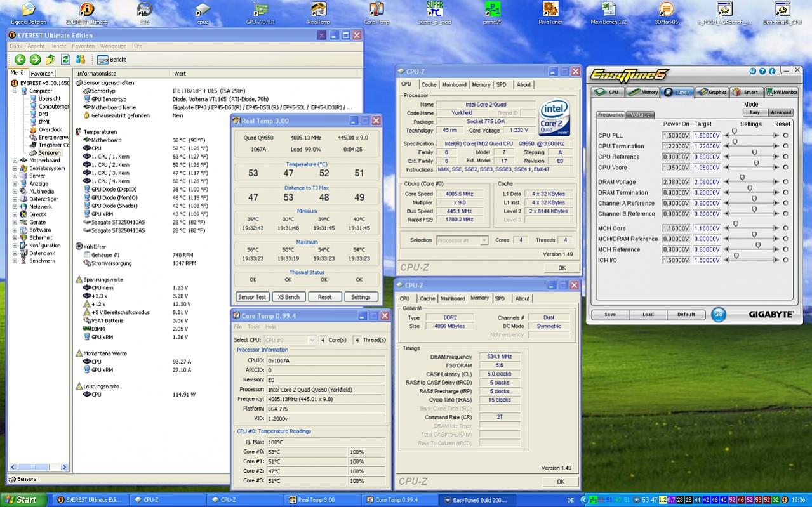Viewport: 812px width, 507px height.
Task: Toggle the DRAM Termination reset radio button
Action: point(785,192)
